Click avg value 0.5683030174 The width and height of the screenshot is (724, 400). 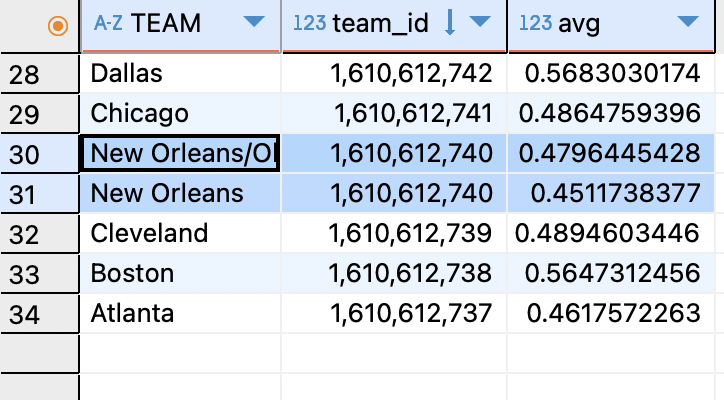click(611, 73)
